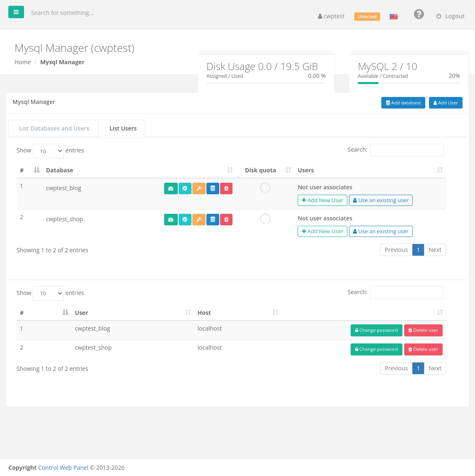Open the hamburger sidebar menu button
This screenshot has height=476, width=475.
click(x=16, y=12)
